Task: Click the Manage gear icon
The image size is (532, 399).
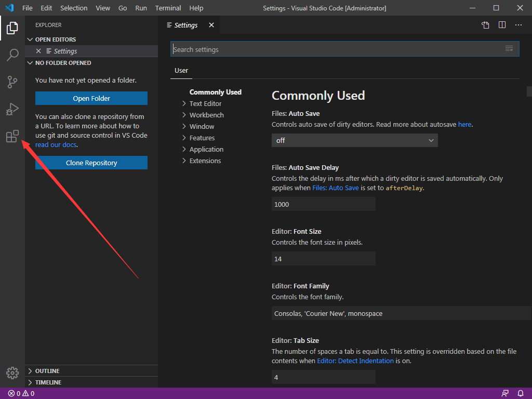Action: click(x=12, y=373)
